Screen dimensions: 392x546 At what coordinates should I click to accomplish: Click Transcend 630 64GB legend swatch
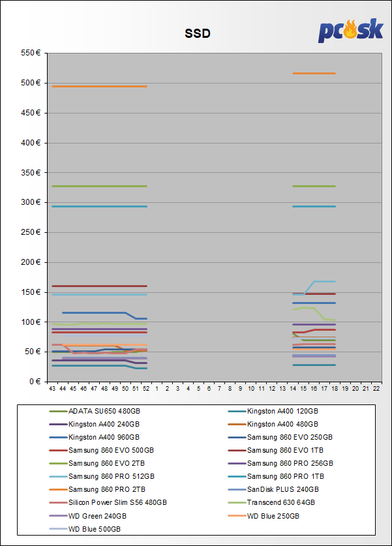click(x=236, y=502)
